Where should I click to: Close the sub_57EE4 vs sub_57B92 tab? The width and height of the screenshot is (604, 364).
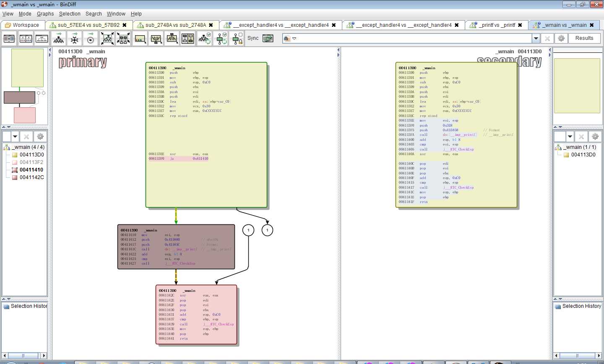pos(125,25)
